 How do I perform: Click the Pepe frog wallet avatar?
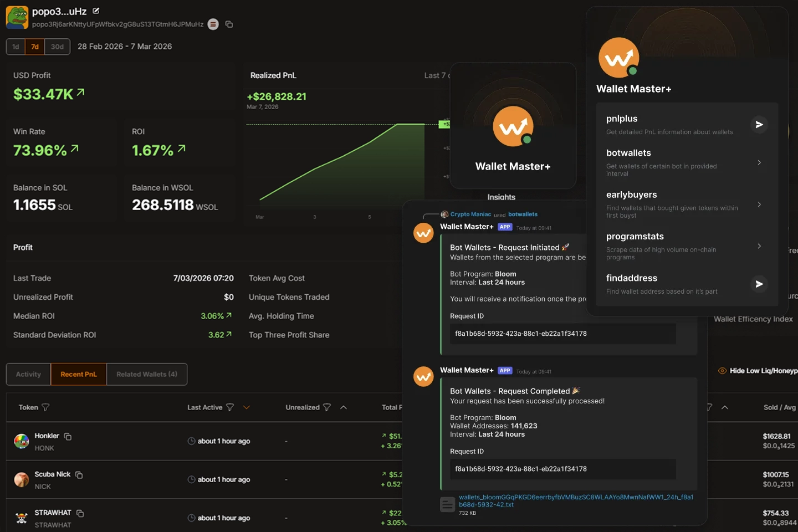(17, 18)
